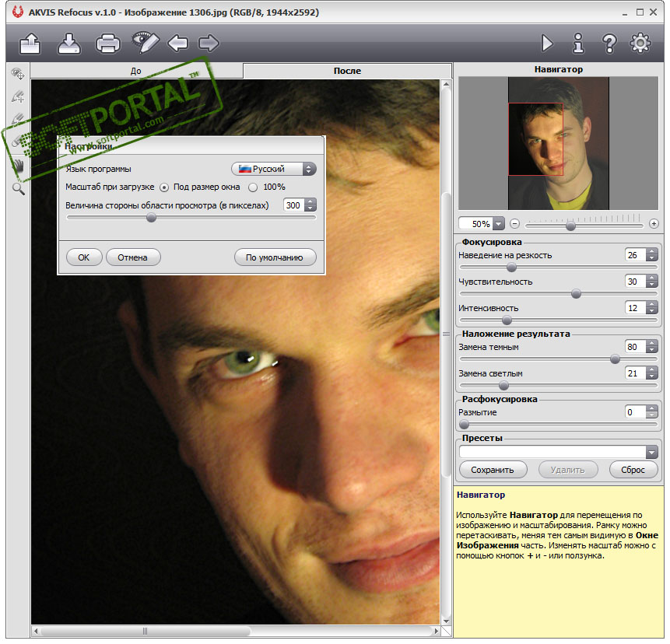Select the preview window eye tool in left sidebar
Image resolution: width=670 pixels, height=644 pixels.
point(18,74)
